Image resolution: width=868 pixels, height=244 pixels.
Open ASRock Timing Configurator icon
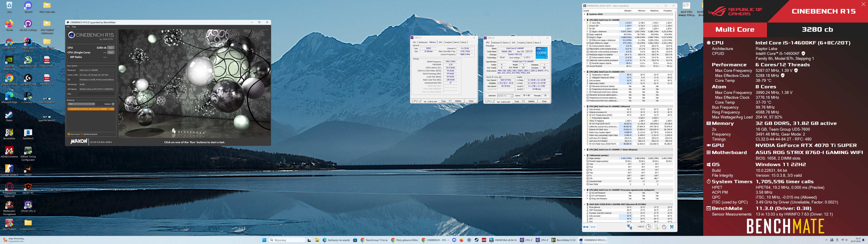28,154
